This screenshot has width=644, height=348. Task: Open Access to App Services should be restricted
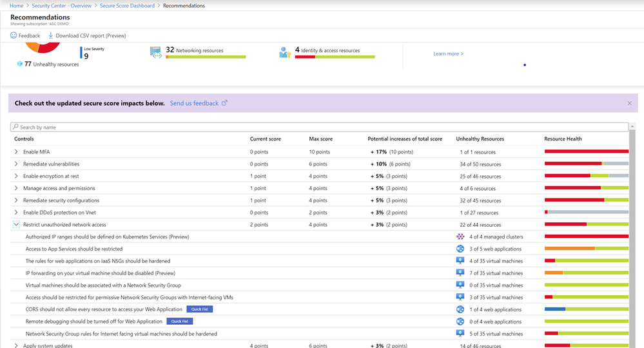coord(74,249)
